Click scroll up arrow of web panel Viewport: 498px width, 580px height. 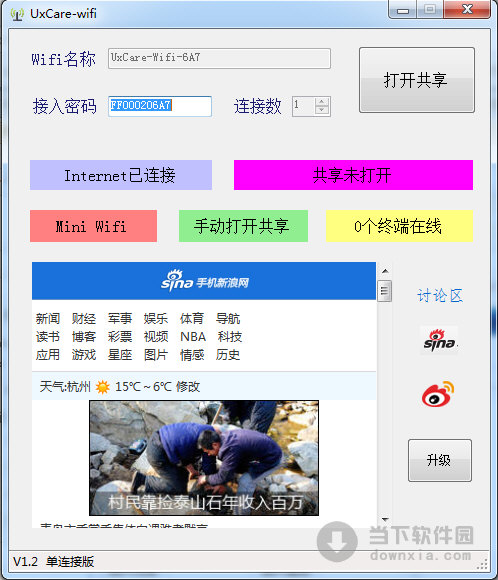(385, 271)
